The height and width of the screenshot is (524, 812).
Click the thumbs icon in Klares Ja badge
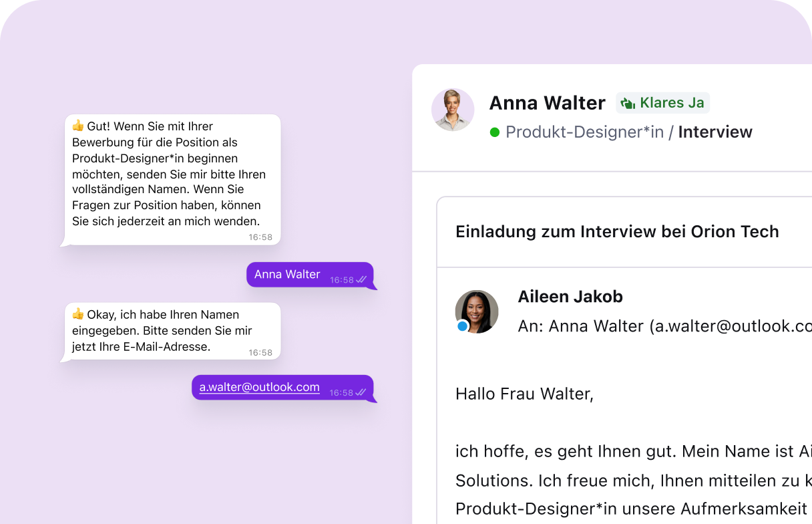(628, 103)
